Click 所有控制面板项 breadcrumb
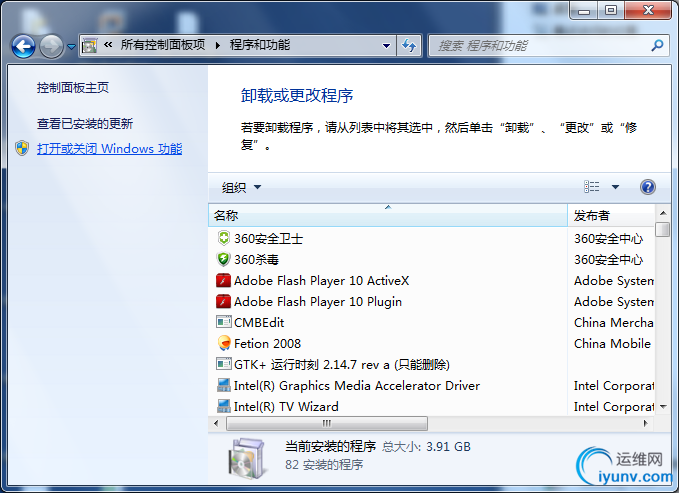This screenshot has width=679, height=493. (163, 45)
